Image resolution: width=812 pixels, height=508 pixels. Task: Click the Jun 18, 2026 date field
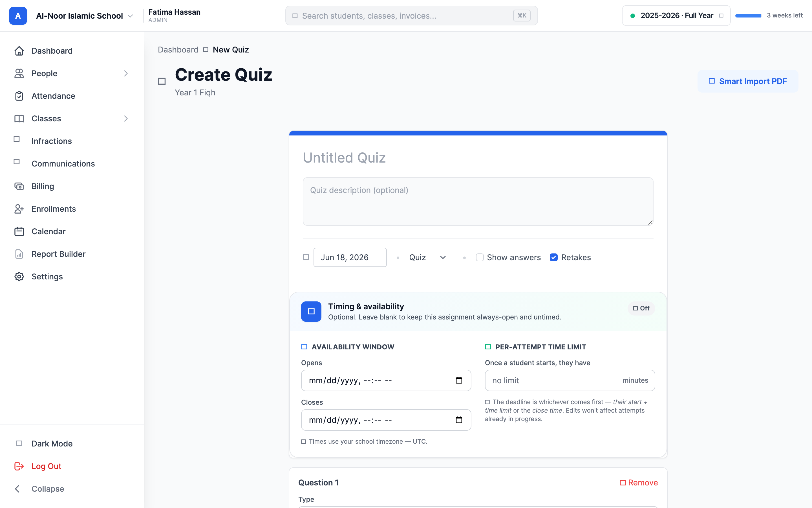point(350,257)
